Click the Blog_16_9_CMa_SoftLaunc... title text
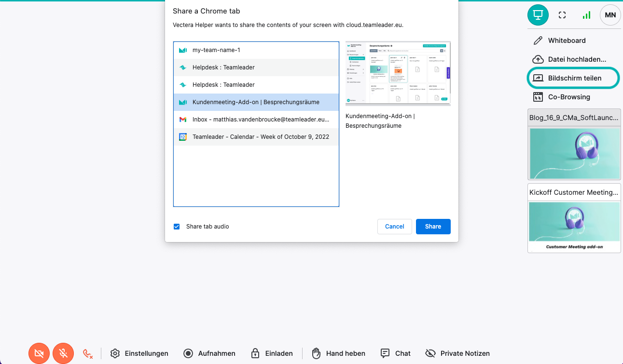The image size is (623, 364). click(574, 118)
